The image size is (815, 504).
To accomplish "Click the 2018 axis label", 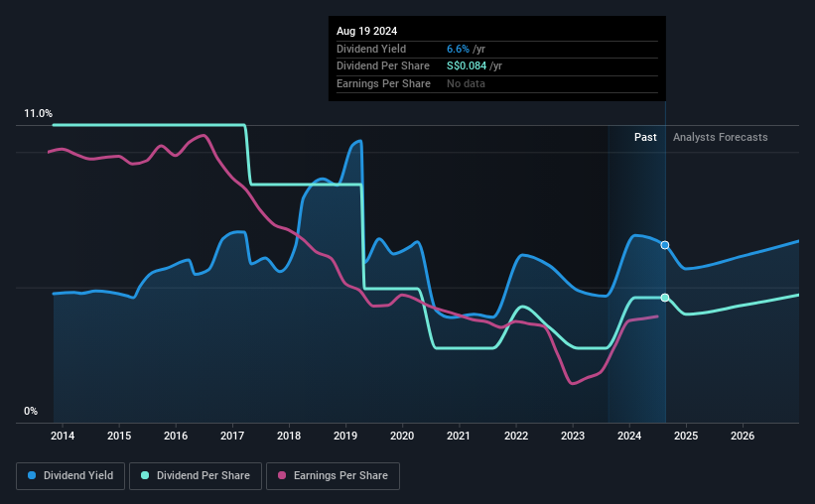I will click(x=289, y=436).
